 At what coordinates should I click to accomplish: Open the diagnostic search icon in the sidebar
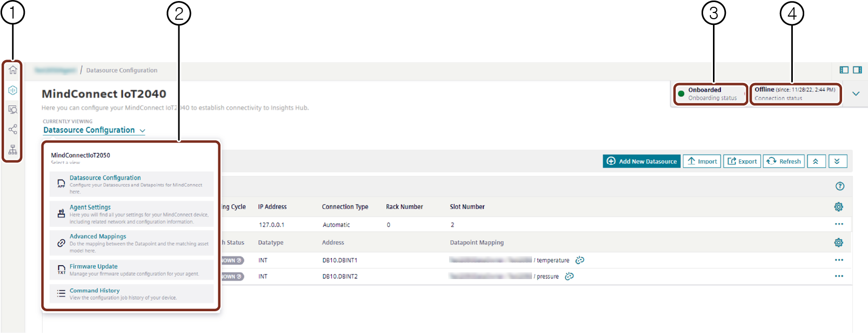[x=13, y=110]
